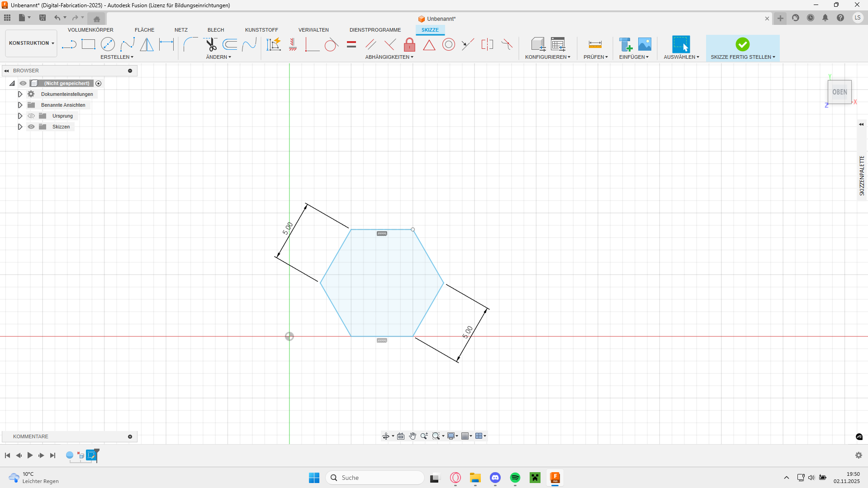
Task: Select the Fillet tool
Action: click(190, 44)
